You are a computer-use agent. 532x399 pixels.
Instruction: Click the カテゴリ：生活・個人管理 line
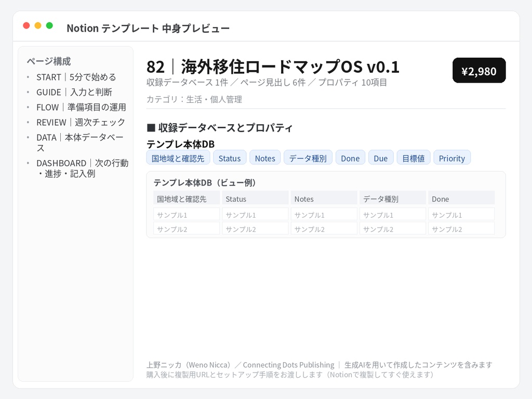(194, 99)
